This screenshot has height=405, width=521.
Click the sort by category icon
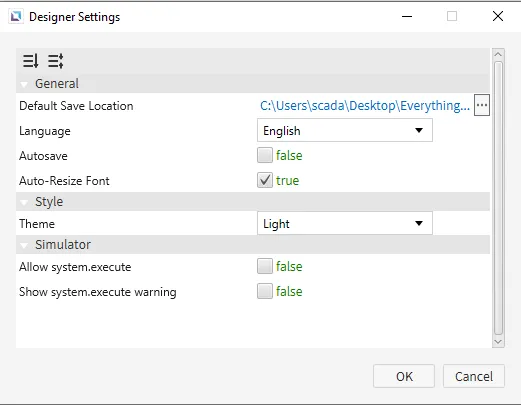pyautogui.click(x=55, y=61)
